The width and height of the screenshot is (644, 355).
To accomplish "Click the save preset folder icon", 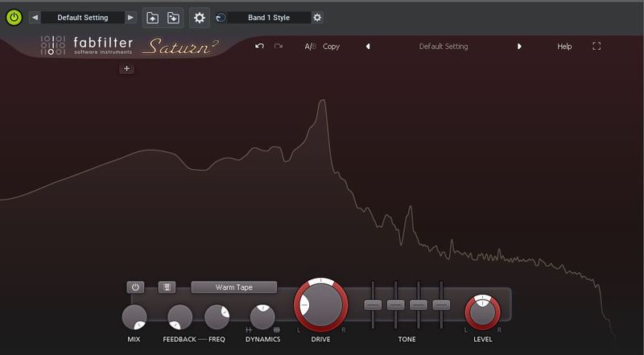I will point(173,18).
